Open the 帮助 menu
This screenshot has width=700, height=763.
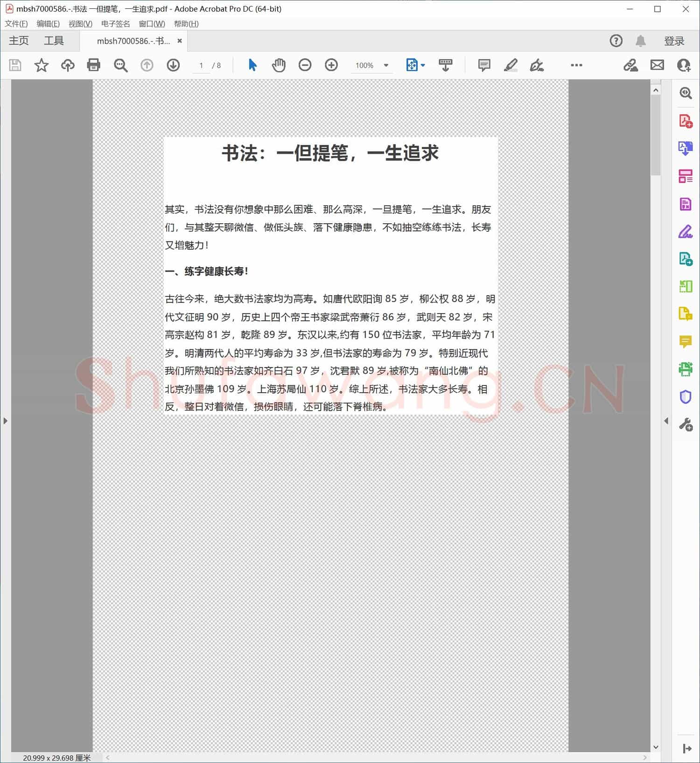(x=186, y=24)
